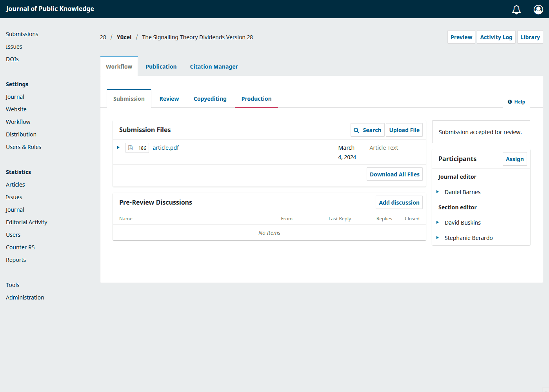Viewport: 549px width, 392px height.
Task: Click the 'Last Reply' column header
Action: (340, 219)
